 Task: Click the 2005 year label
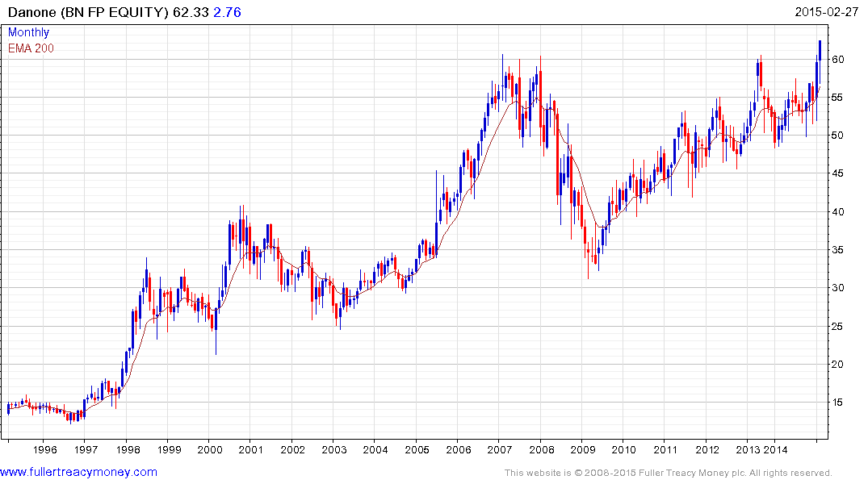pos(417,449)
